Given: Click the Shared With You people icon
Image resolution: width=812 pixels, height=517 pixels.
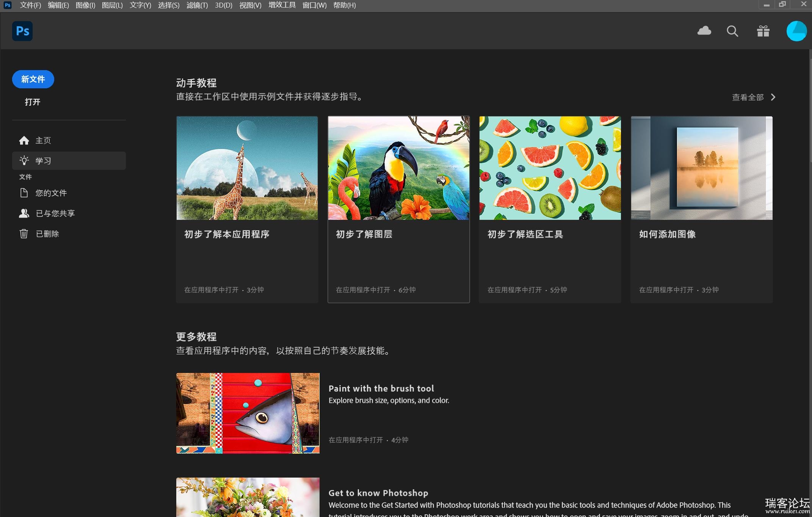Looking at the screenshot, I should [x=24, y=213].
